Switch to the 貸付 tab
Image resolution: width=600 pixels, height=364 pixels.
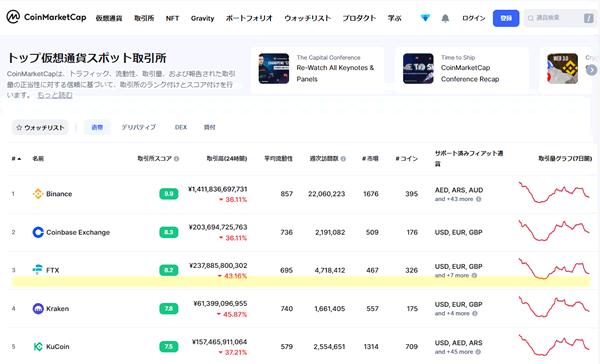coord(209,127)
